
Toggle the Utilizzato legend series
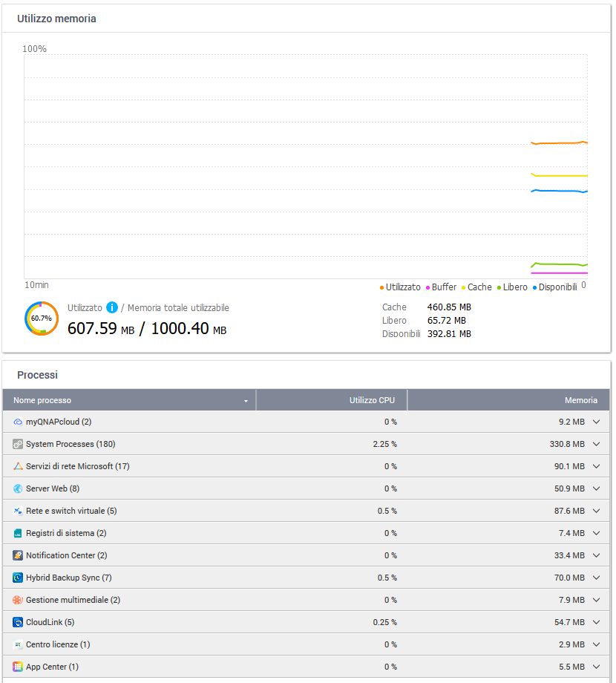402,287
